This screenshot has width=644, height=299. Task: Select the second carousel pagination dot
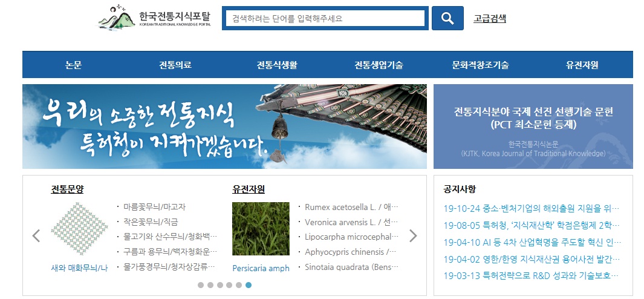[210, 285]
